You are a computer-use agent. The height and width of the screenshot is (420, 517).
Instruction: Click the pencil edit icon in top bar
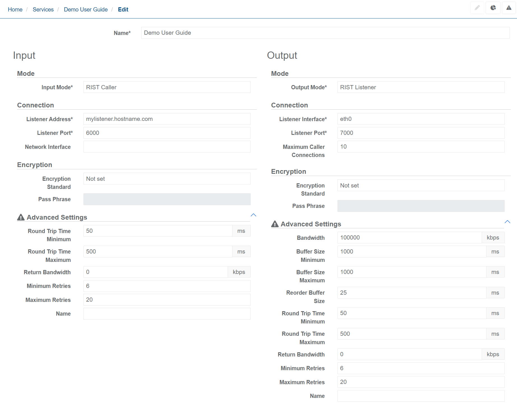477,8
